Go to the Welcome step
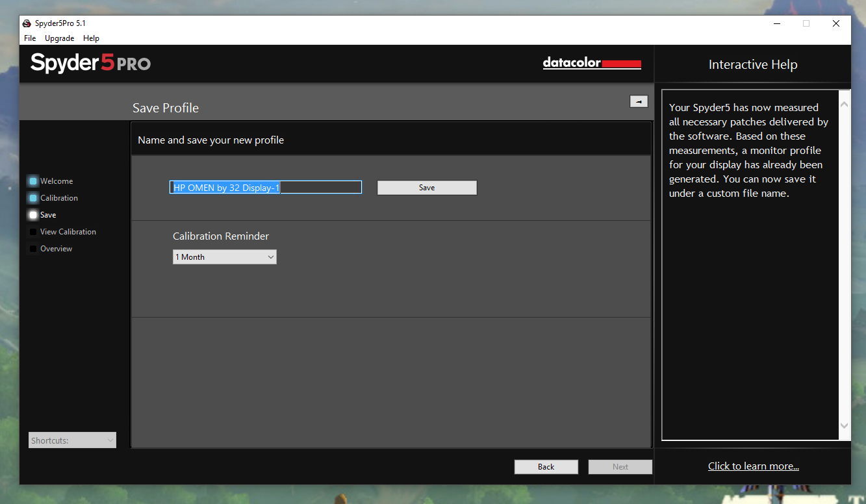The height and width of the screenshot is (504, 866). [57, 181]
